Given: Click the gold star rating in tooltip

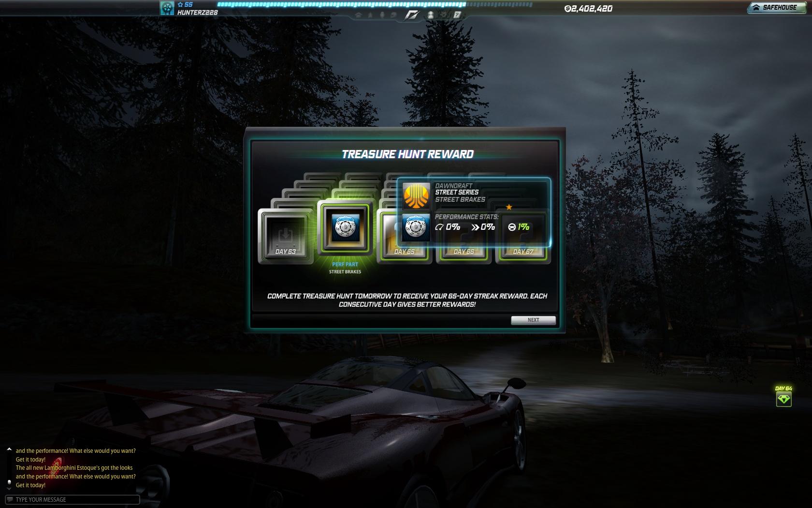Looking at the screenshot, I should point(508,207).
